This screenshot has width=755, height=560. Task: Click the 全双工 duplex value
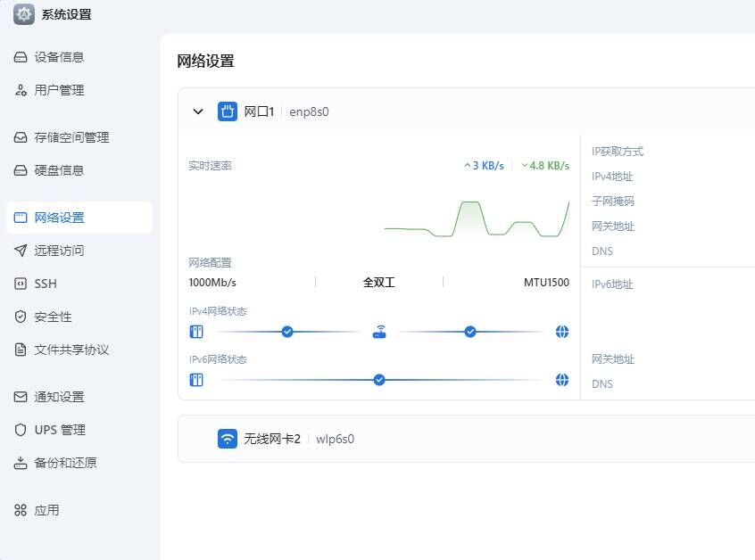(379, 283)
